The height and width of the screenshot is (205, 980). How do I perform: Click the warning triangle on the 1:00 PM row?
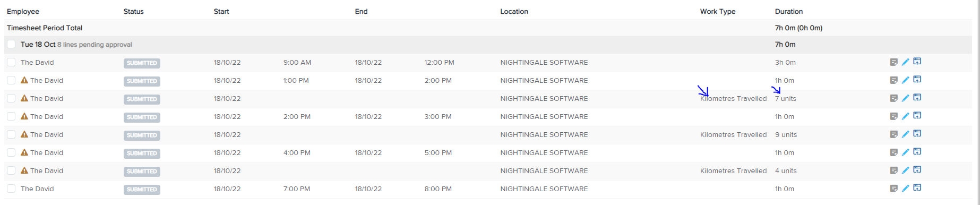pos(24,80)
